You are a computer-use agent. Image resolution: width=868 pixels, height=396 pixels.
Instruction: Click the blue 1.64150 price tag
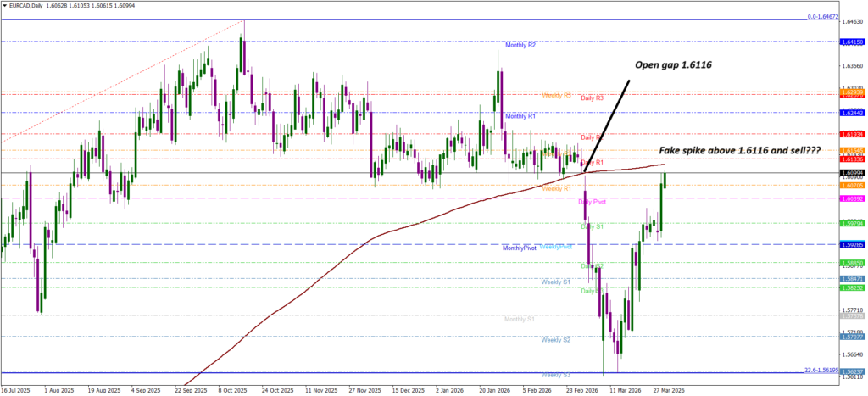point(850,42)
